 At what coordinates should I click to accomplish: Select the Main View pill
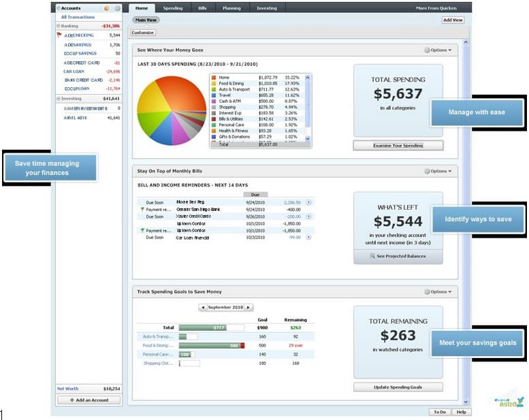146,20
